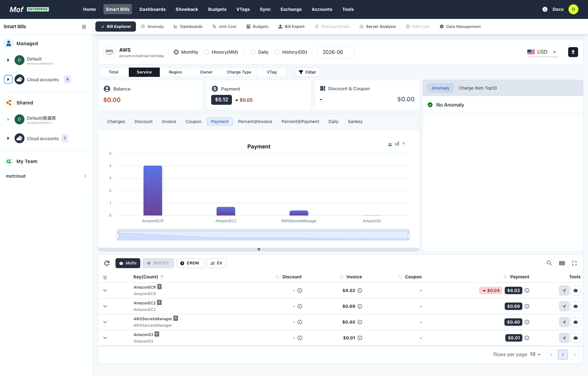This screenshot has height=376, width=588.
Task: Click the right handle of chart zoom slider
Action: (x=409, y=236)
